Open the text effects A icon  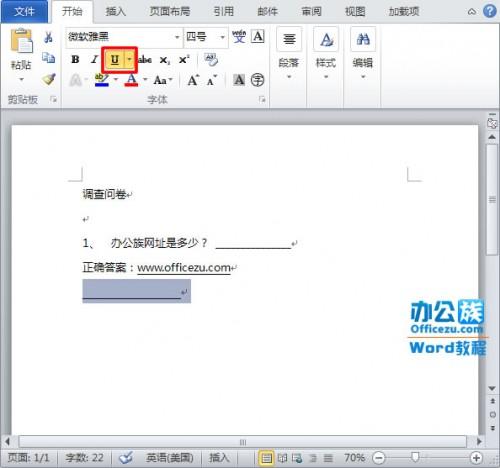(75, 80)
